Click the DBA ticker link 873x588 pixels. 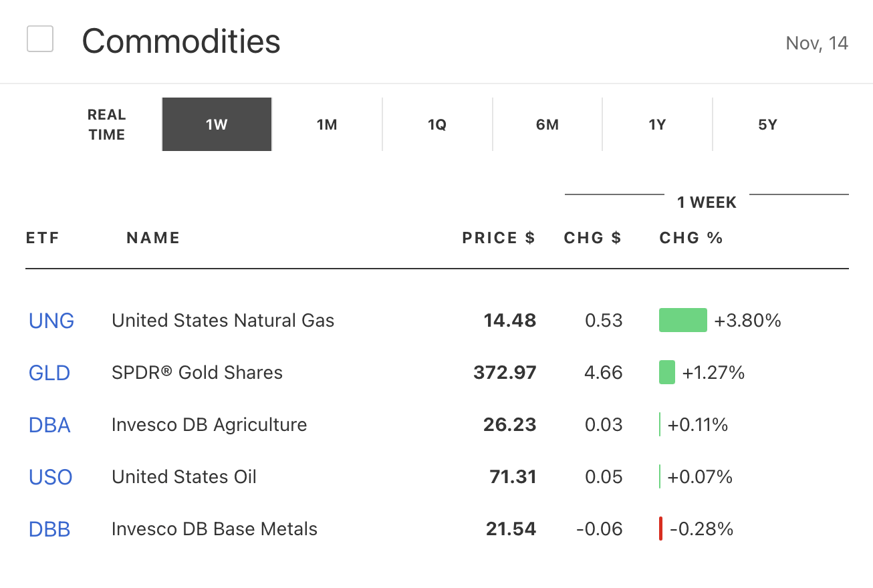(x=49, y=425)
